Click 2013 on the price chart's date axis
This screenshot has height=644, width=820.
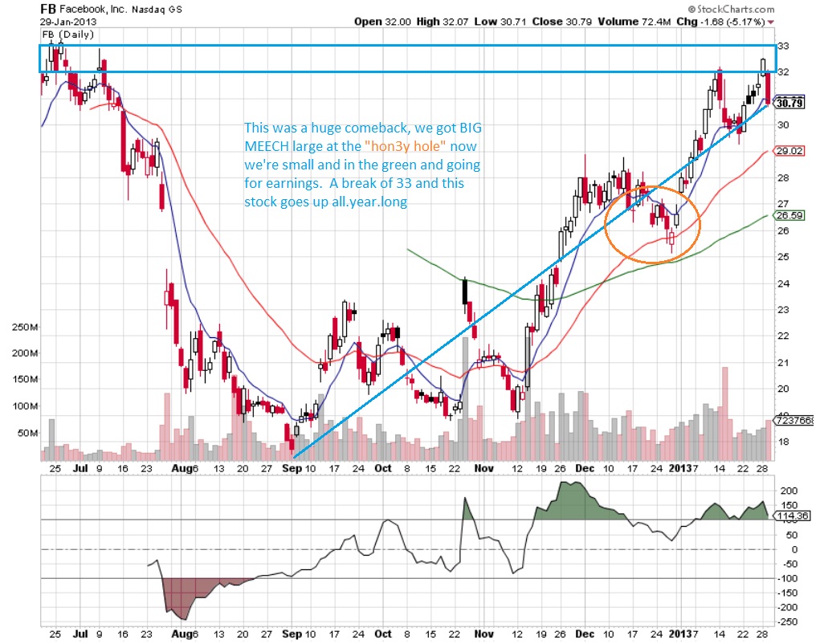click(x=681, y=468)
